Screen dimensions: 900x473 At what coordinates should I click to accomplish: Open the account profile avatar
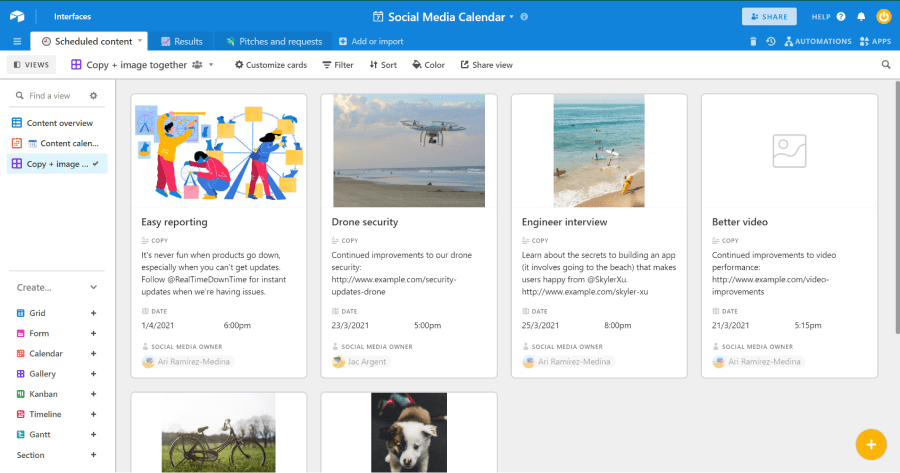pos(884,17)
